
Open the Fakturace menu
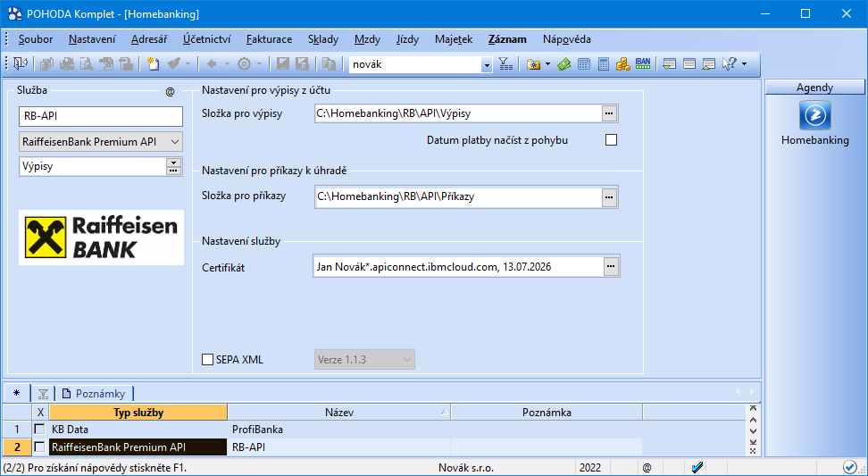pyautogui.click(x=269, y=39)
